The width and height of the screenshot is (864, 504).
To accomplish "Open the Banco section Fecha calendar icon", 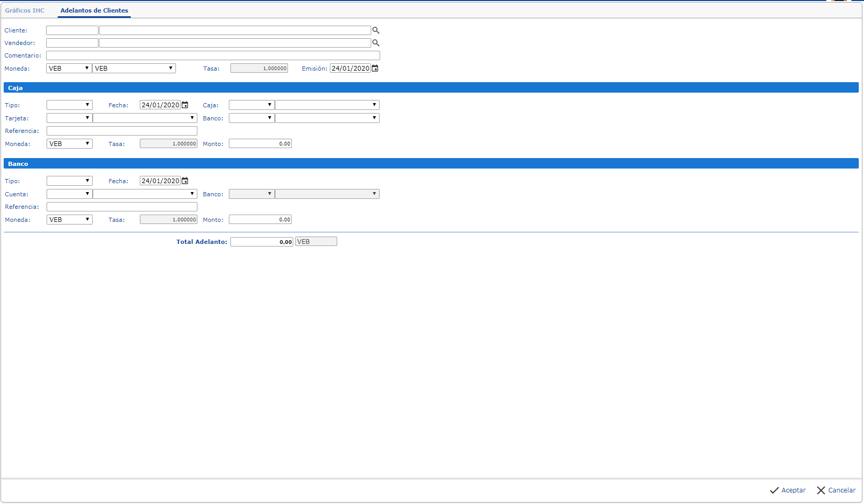I will click(x=185, y=181).
